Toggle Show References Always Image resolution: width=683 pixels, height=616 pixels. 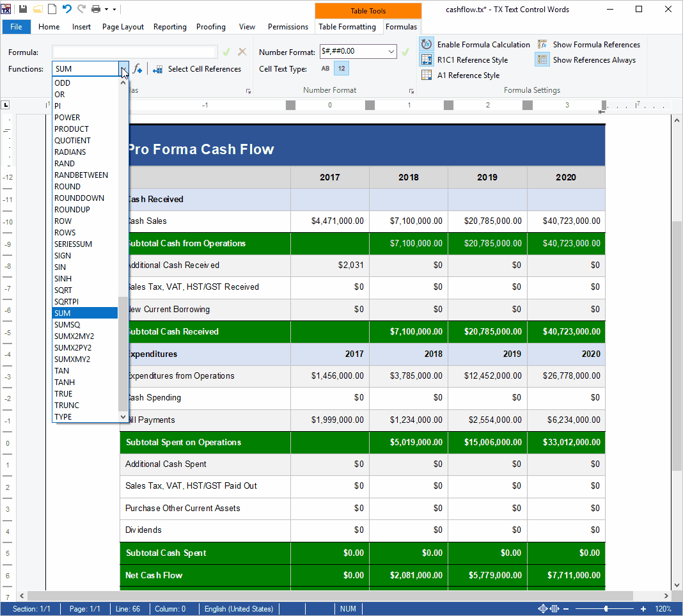point(543,59)
